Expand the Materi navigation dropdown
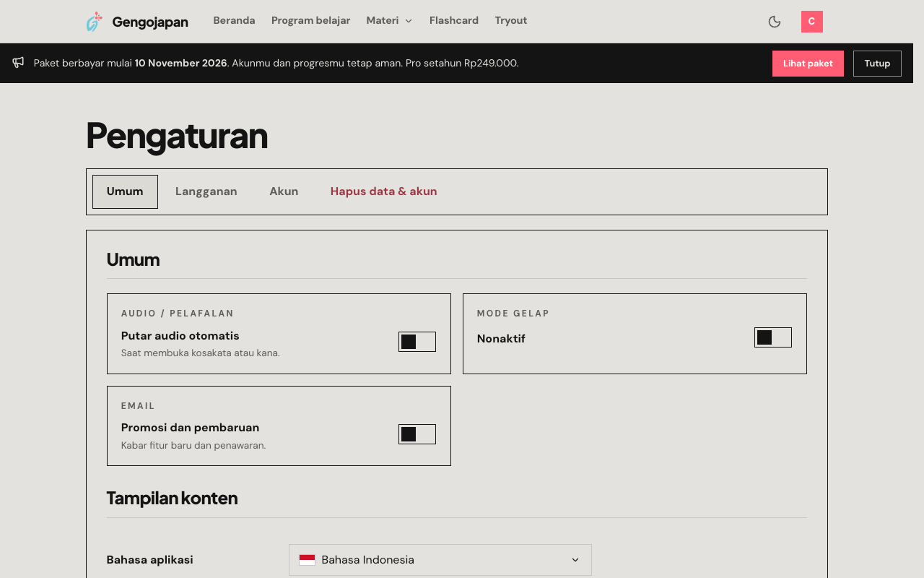This screenshot has width=924, height=578. click(389, 21)
